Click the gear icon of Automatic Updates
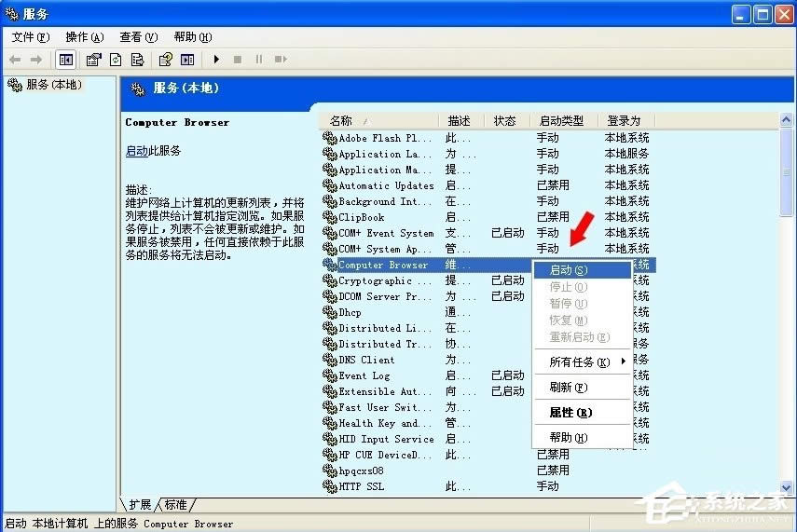This screenshot has width=797, height=532. [x=330, y=185]
